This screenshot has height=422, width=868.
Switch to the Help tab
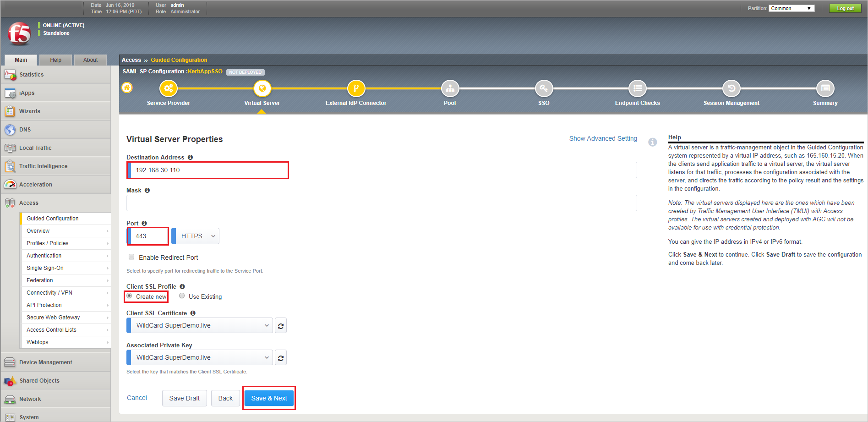[x=56, y=60]
